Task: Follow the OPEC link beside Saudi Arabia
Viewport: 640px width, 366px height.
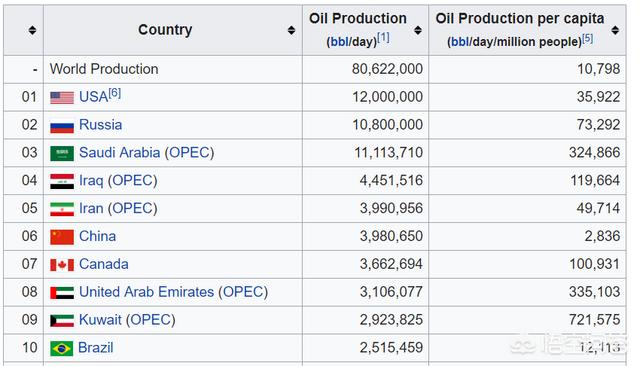Action: [x=189, y=153]
